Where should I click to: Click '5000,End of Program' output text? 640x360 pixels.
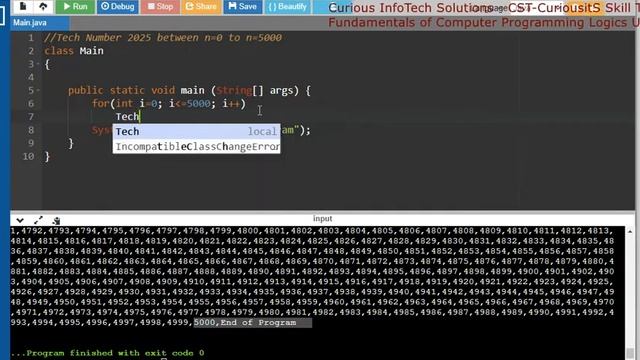coord(245,322)
